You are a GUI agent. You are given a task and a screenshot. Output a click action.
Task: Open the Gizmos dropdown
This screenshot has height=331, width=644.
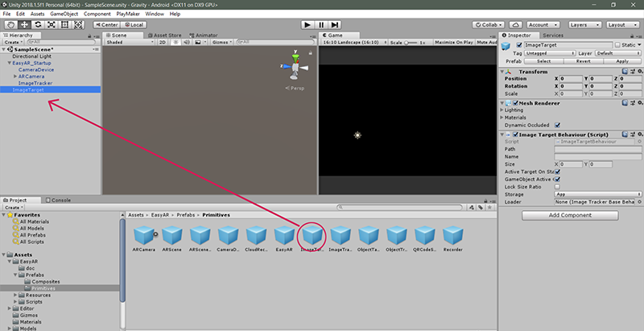pyautogui.click(x=222, y=43)
